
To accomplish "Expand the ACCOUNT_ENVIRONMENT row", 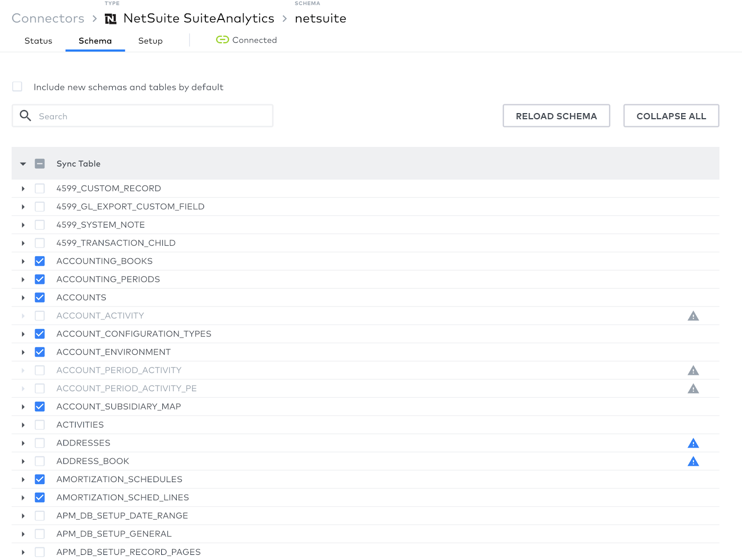I will (23, 352).
